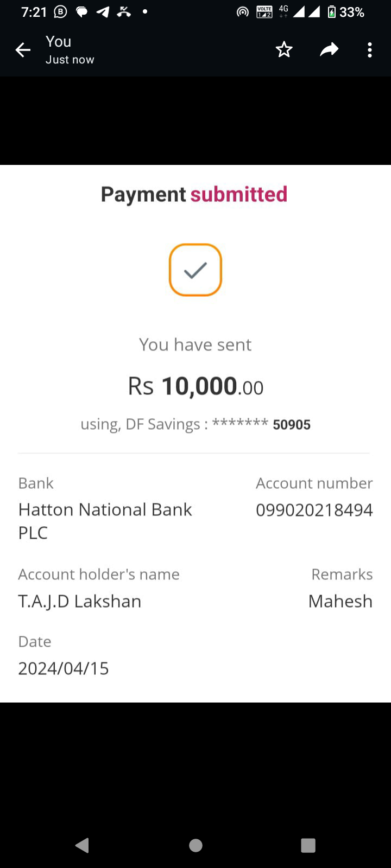This screenshot has width=391, height=868.
Task: Tap the battery 33% status indicator
Action: coord(346,12)
